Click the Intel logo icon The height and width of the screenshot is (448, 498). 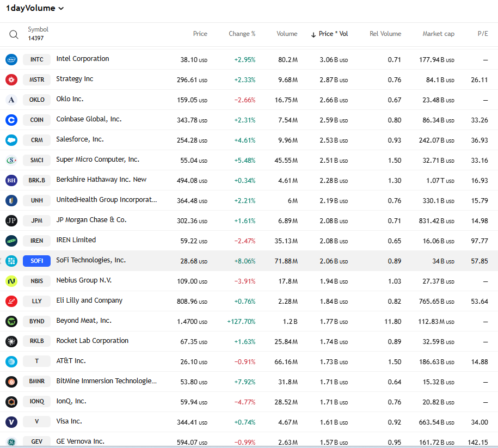(11, 59)
